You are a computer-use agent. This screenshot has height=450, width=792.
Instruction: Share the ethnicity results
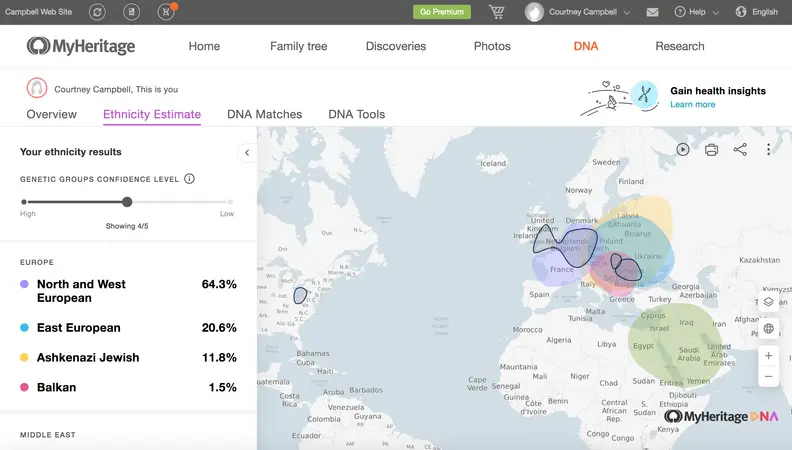point(740,149)
